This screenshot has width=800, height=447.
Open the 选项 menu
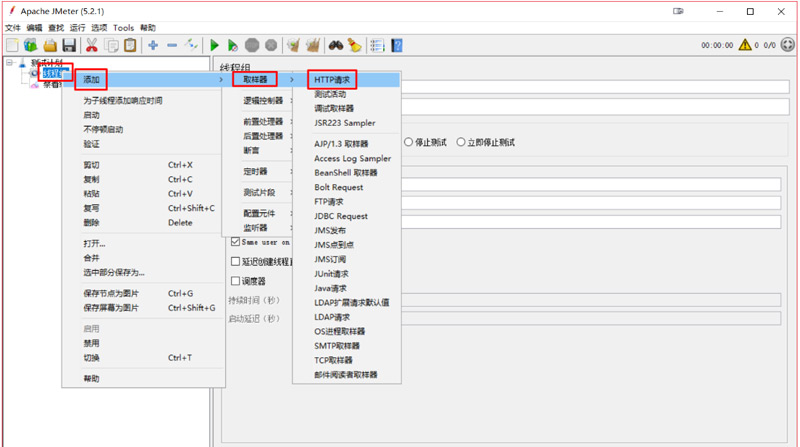pyautogui.click(x=99, y=28)
